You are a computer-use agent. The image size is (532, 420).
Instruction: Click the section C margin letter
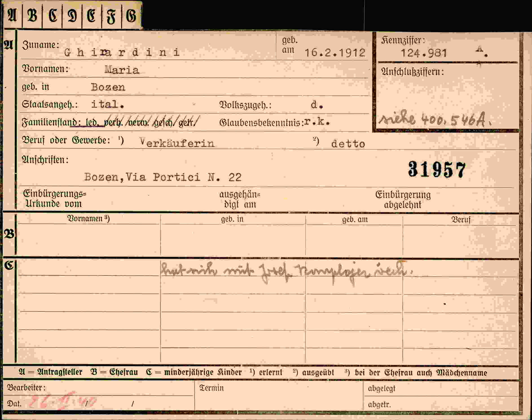click(9, 265)
